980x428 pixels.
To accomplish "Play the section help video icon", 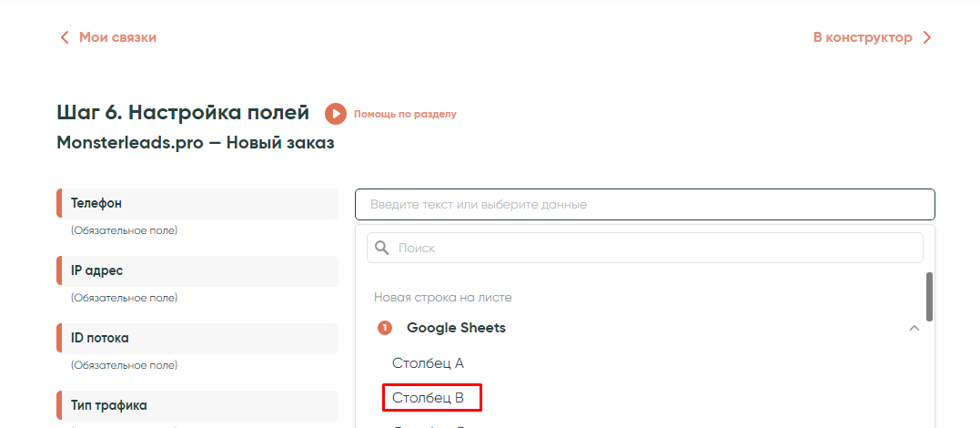I will [x=336, y=114].
